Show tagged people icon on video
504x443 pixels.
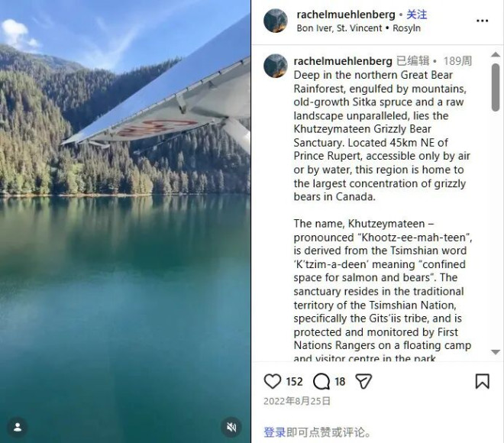tap(18, 427)
